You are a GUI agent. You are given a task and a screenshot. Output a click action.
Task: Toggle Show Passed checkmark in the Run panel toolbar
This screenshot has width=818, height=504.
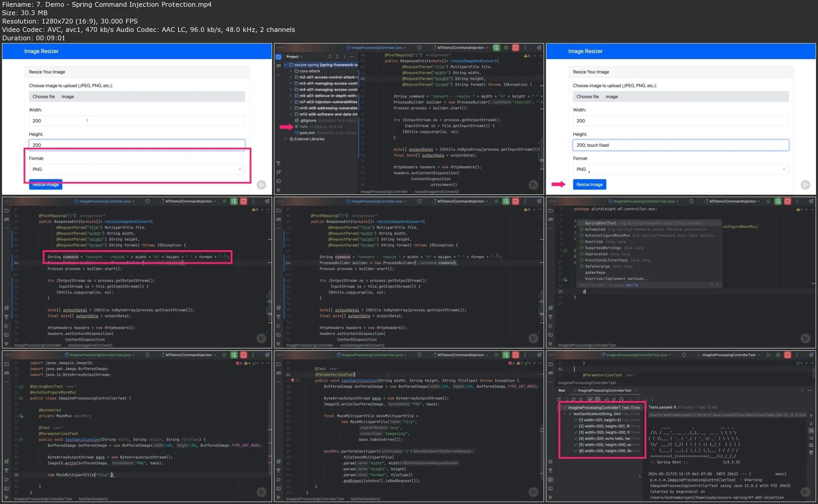[x=590, y=399]
